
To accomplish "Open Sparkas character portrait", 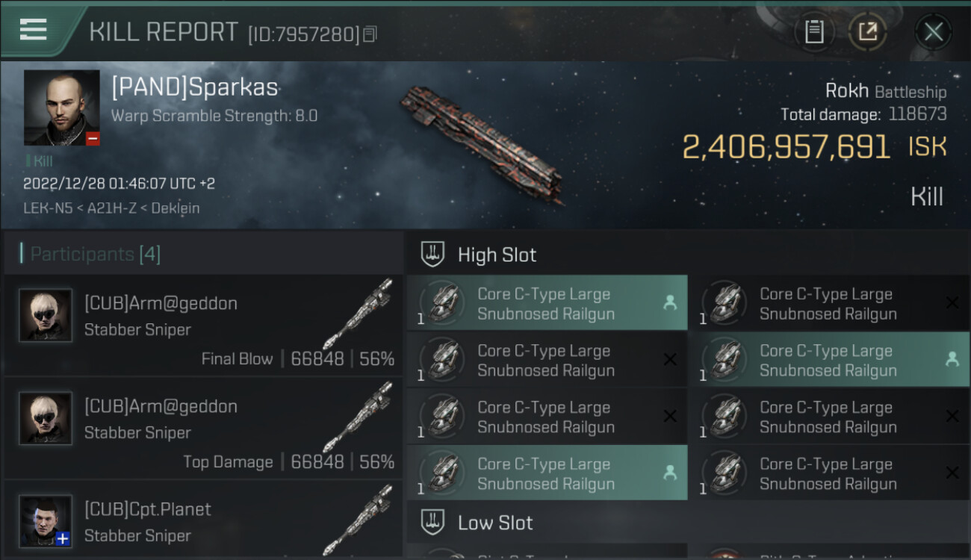I will pos(61,108).
